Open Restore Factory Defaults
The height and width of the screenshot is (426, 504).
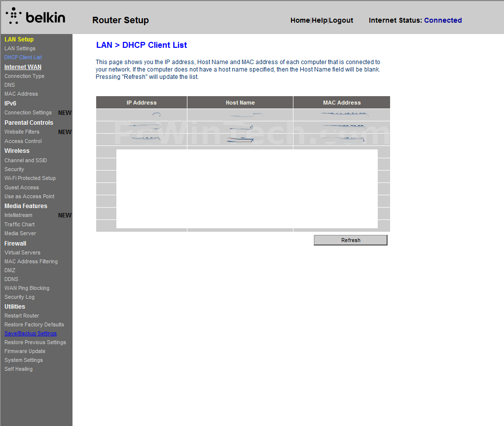[34, 324]
